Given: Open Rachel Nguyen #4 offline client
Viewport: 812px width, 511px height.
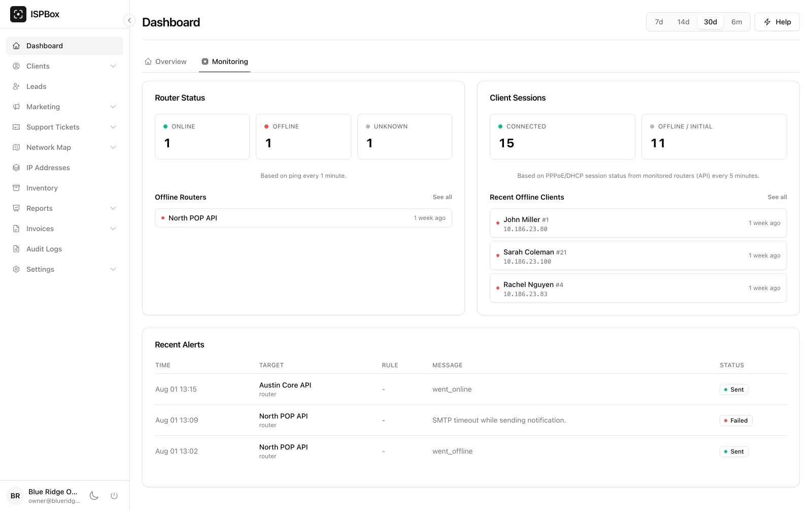Looking at the screenshot, I should point(638,288).
